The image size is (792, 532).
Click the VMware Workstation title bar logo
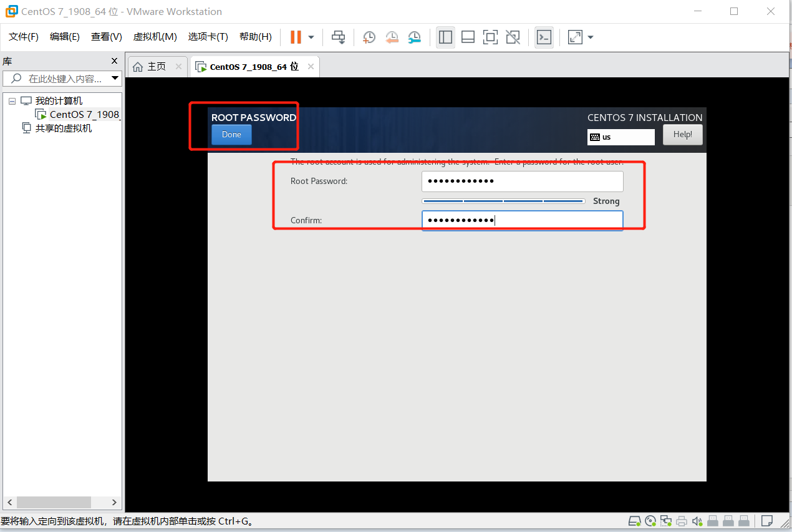click(11, 11)
